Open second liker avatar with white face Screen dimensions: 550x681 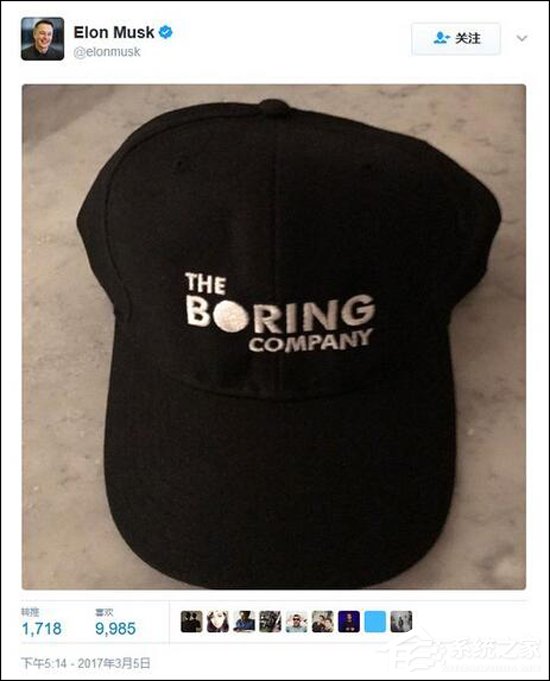pyautogui.click(x=218, y=621)
